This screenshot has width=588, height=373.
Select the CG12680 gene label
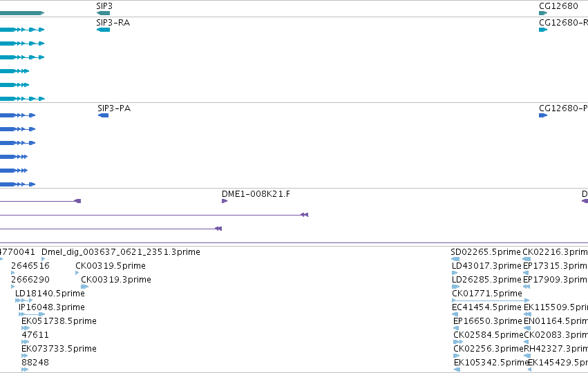click(558, 6)
